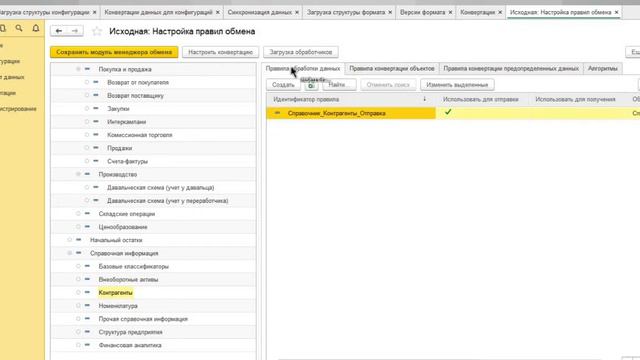The width and height of the screenshot is (640, 360).
Task: Click the Изменить выделенные button
Action: (457, 85)
